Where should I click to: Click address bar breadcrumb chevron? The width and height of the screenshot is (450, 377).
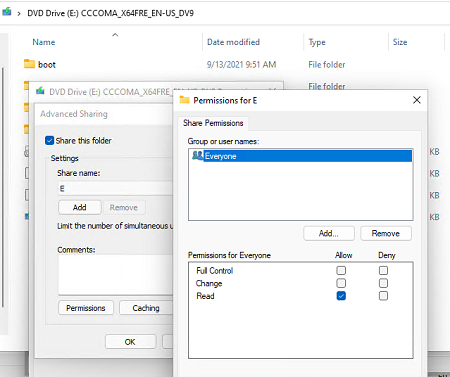(19, 13)
